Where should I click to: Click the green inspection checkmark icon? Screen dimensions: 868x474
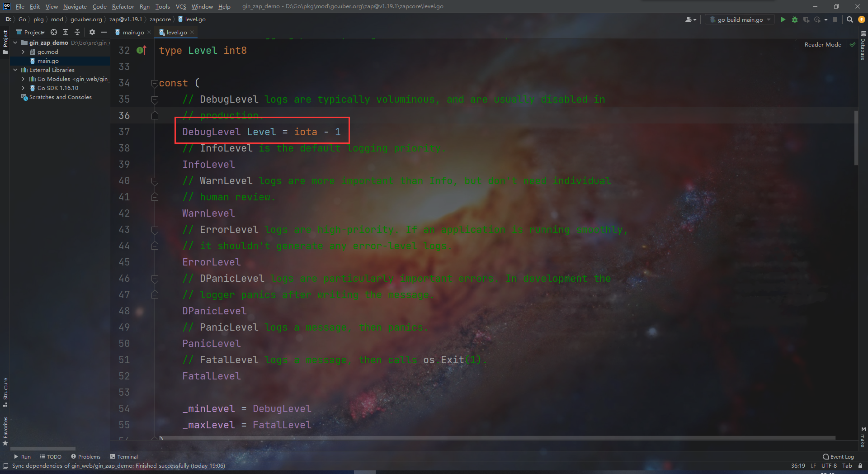853,44
